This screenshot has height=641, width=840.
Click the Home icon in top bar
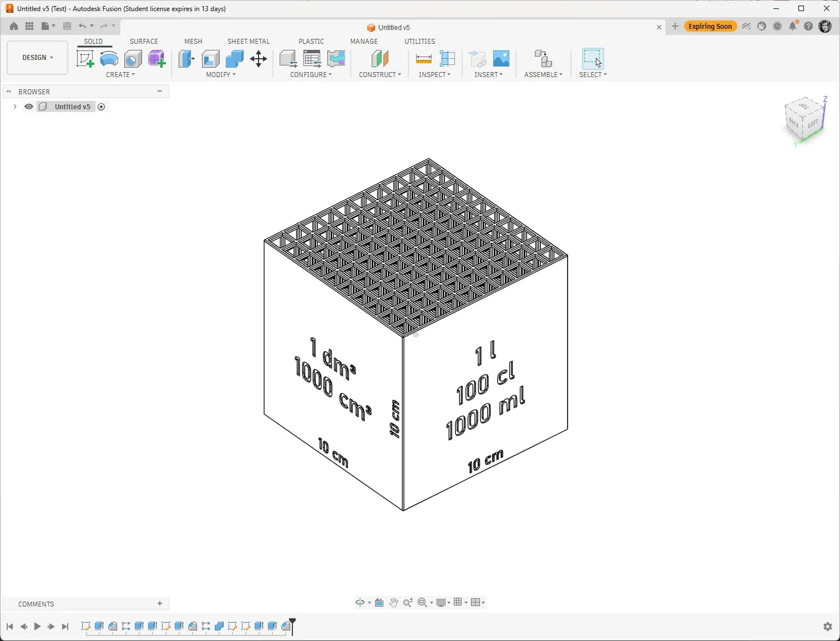tap(14, 26)
